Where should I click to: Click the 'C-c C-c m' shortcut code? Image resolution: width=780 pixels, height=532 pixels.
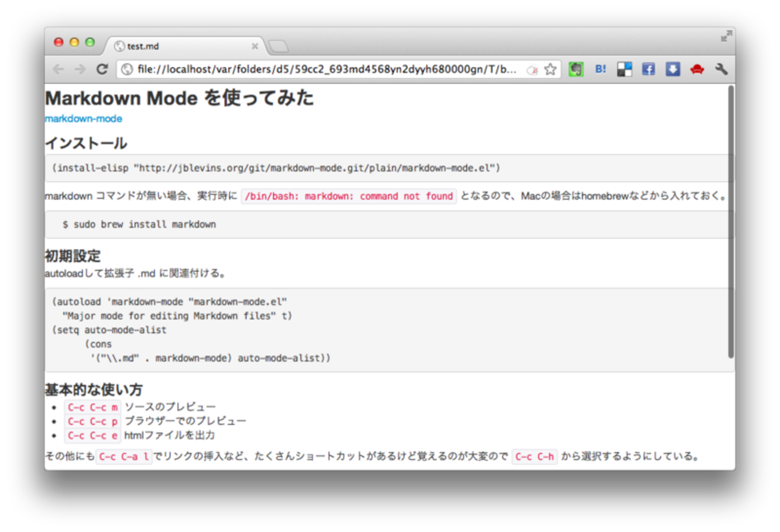coord(92,407)
